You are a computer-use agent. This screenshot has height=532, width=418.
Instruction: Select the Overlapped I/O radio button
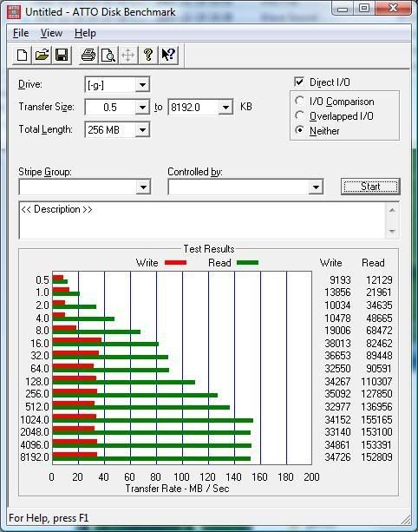click(300, 115)
